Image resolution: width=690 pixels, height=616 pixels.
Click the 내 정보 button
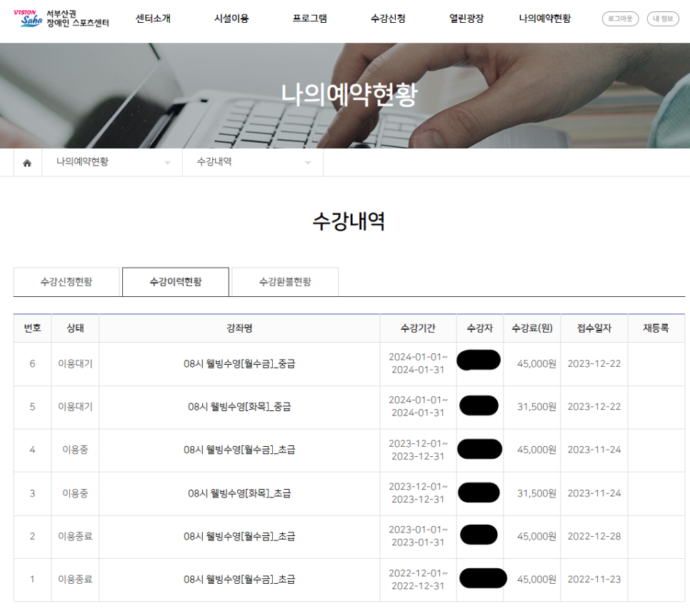663,19
